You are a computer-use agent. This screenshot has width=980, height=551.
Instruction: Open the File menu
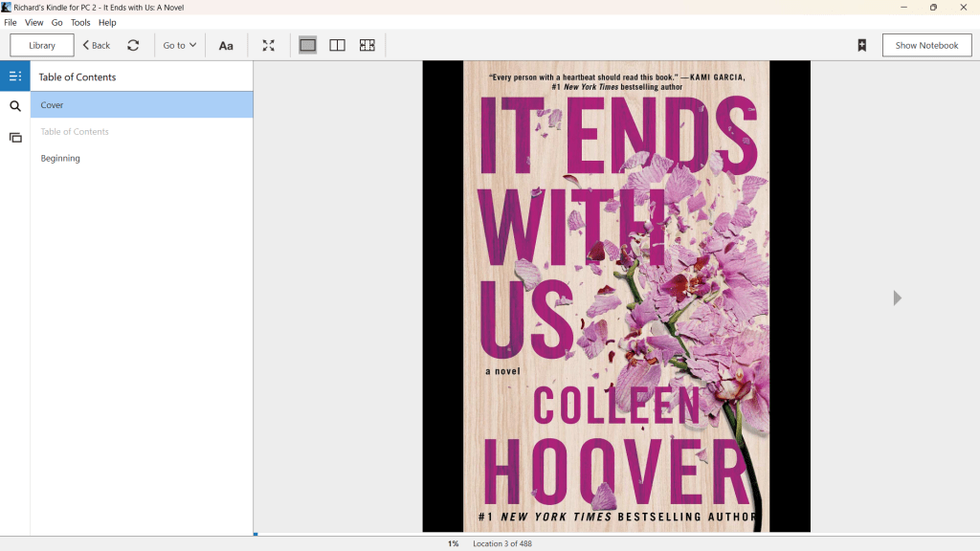(x=11, y=22)
